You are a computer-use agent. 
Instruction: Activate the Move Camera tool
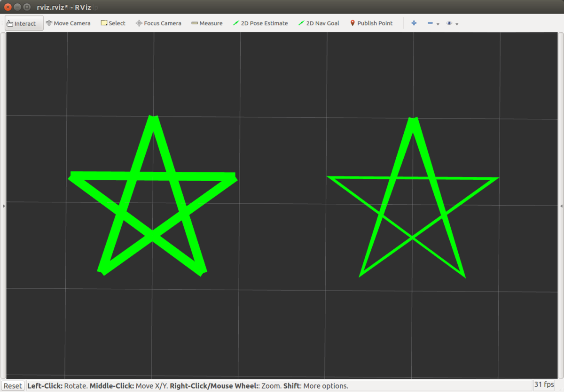(x=68, y=23)
